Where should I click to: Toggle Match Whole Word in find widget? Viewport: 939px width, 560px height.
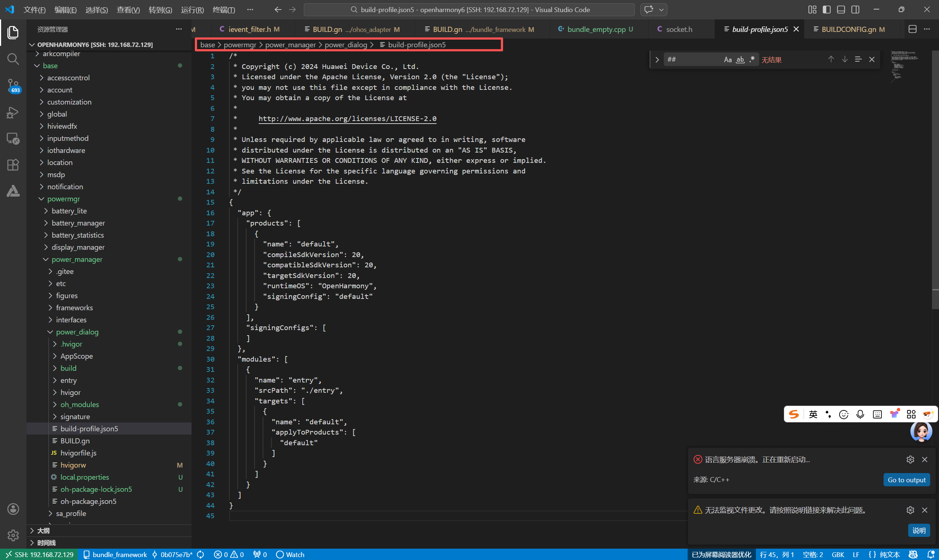740,60
